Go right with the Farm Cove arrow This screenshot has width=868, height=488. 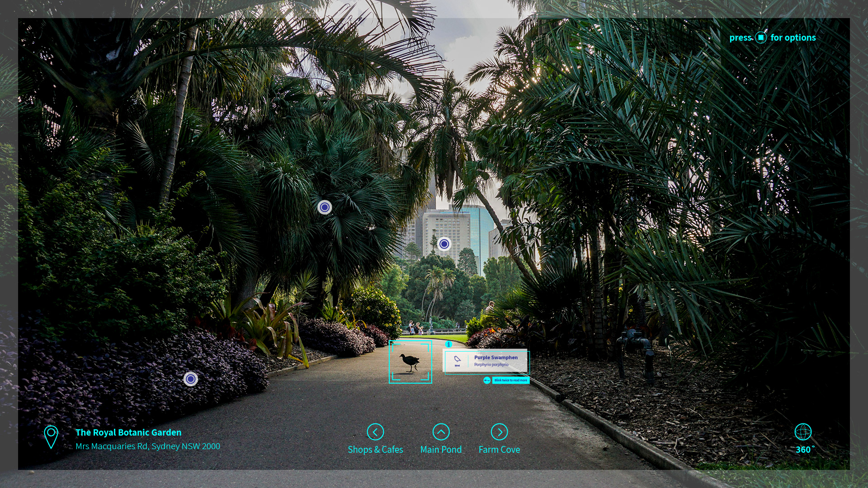point(499,432)
